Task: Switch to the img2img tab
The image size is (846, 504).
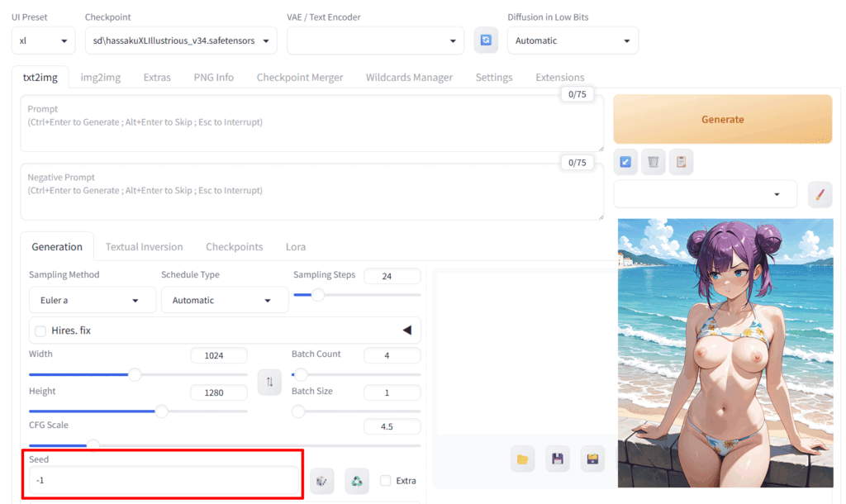Action: (100, 77)
